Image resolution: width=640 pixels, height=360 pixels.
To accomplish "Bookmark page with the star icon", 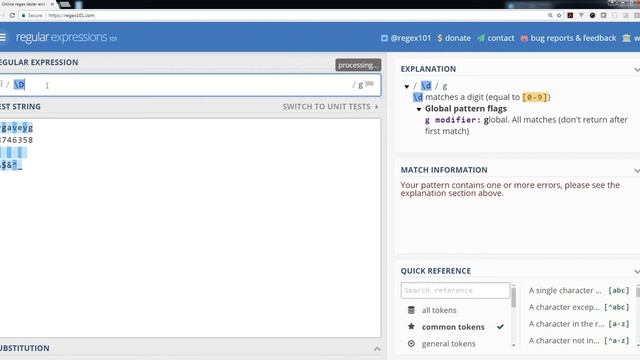I will pyautogui.click(x=559, y=16).
